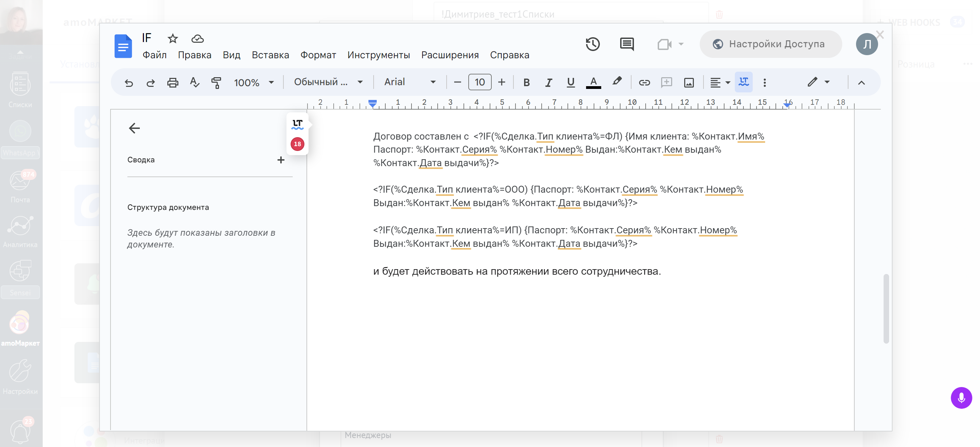The height and width of the screenshot is (447, 980).
Task: Open the Расширения menu
Action: click(x=450, y=55)
